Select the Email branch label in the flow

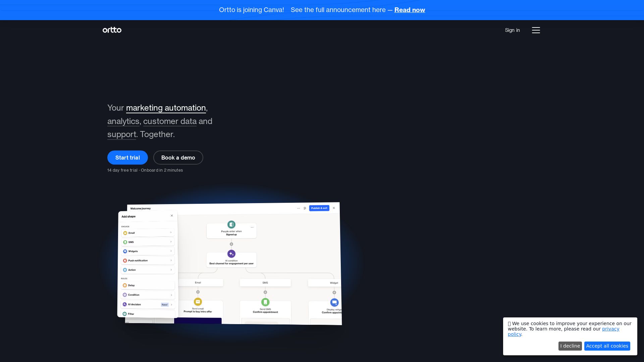click(198, 283)
